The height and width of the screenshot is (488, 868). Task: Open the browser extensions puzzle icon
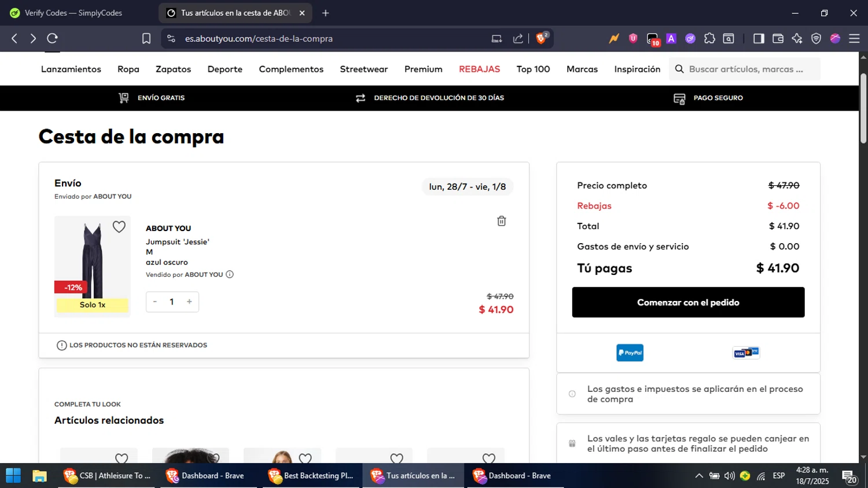709,38
